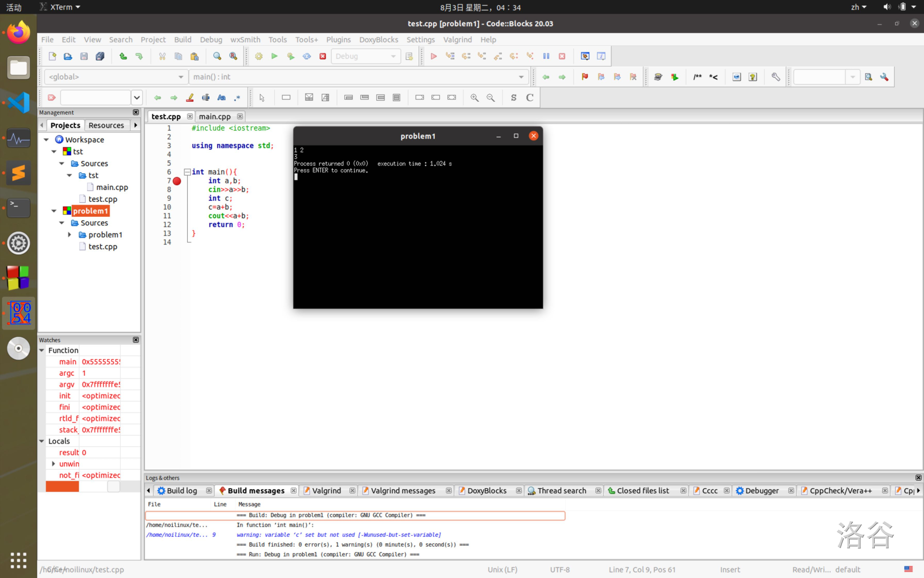Open Visual Studio Code from the dock
The image size is (924, 578).
(19, 102)
